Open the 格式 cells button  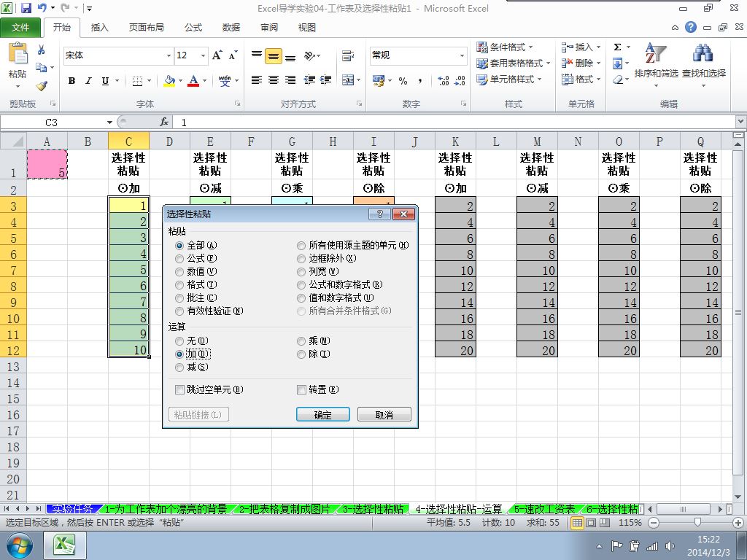point(581,79)
